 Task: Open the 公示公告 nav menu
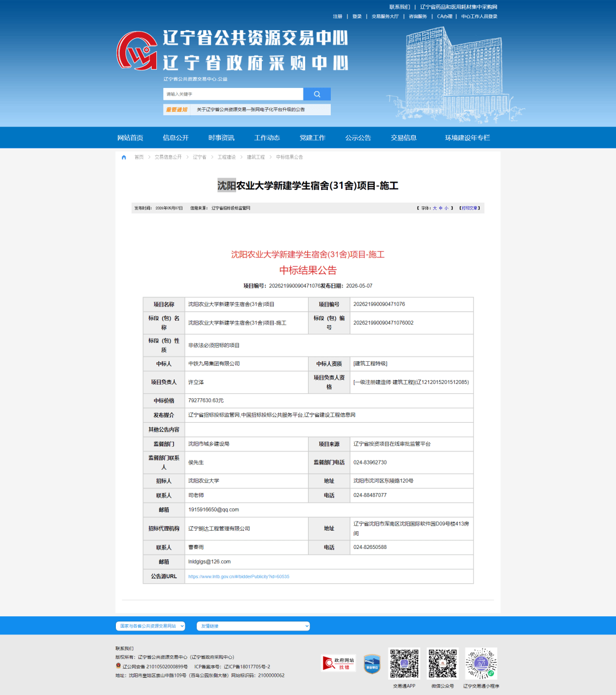point(358,138)
